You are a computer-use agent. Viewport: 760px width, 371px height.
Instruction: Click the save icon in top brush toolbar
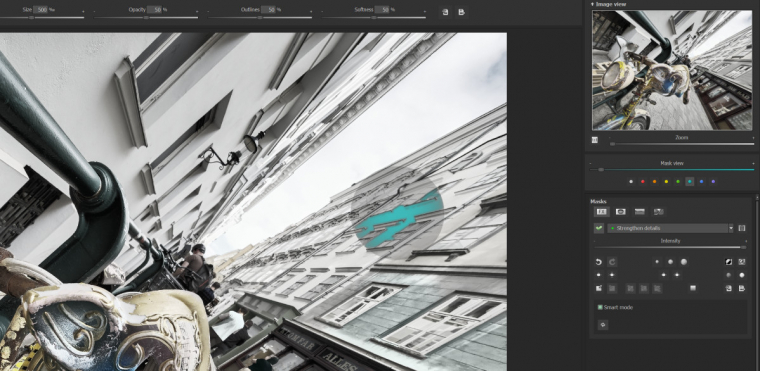click(x=461, y=12)
